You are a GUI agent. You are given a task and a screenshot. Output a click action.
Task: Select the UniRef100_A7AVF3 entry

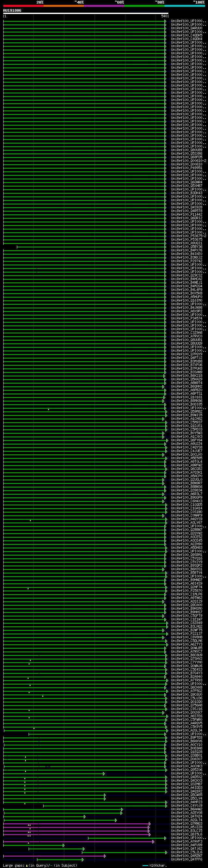[187, 841]
